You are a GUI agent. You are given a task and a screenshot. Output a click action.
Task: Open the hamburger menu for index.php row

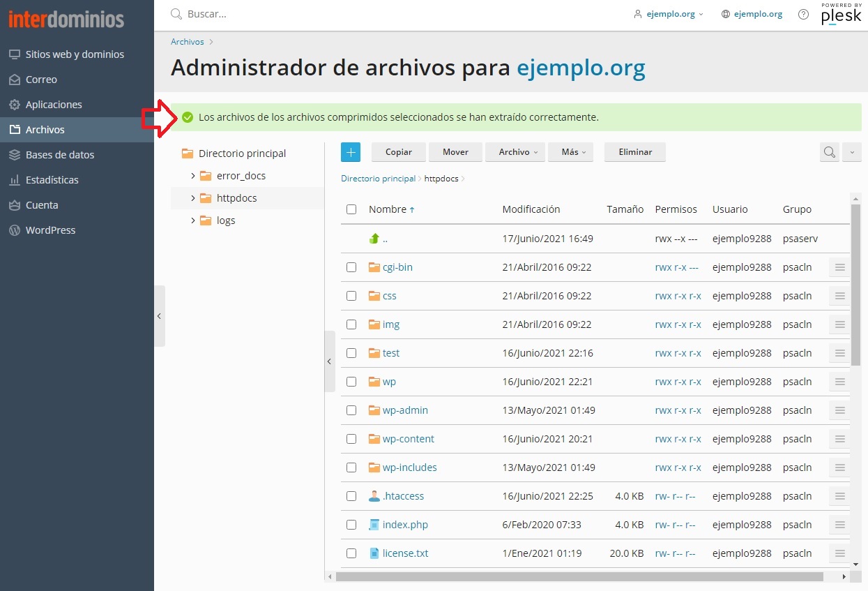pyautogui.click(x=839, y=525)
